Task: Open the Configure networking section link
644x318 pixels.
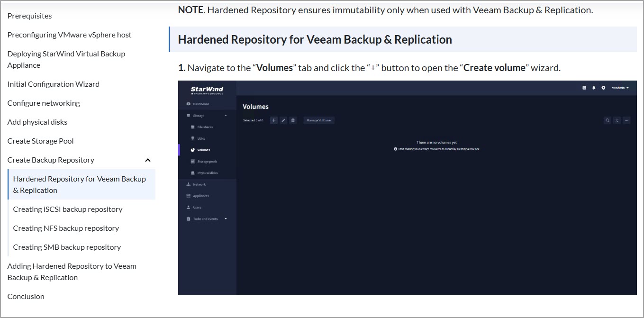Action: [44, 103]
